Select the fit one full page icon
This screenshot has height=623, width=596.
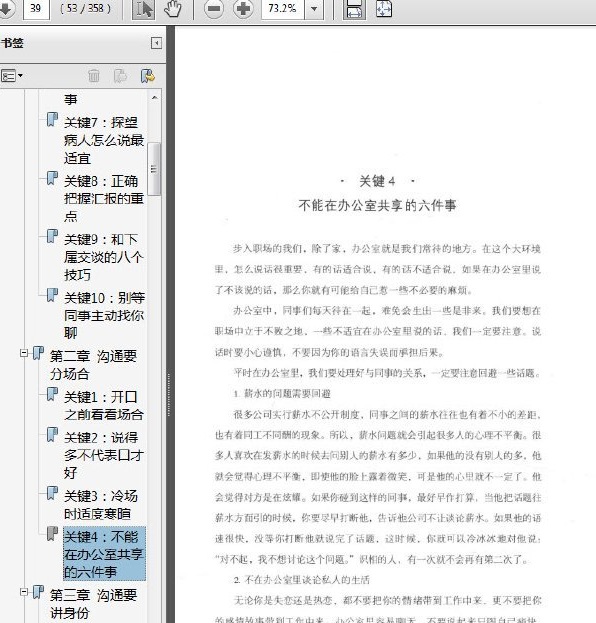(383, 9)
